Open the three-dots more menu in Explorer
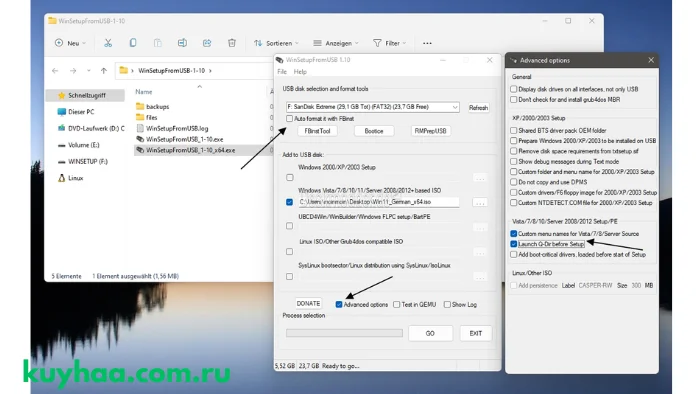Screen dimensions: 700x394 [x=427, y=43]
